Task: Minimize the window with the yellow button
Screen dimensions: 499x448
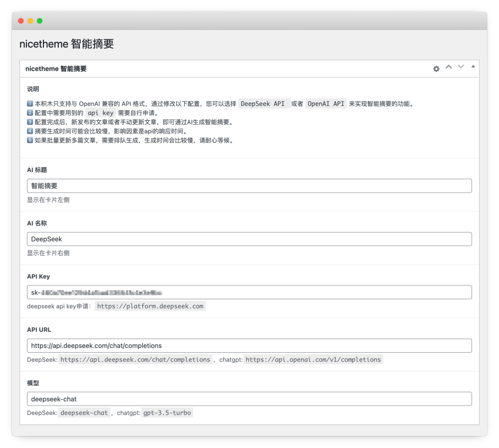Action: (30, 21)
